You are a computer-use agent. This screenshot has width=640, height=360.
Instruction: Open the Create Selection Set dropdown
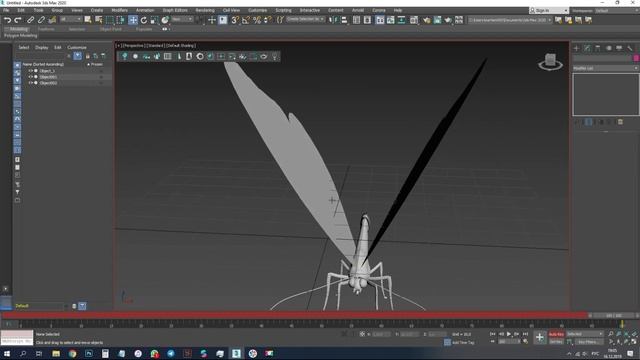click(x=305, y=19)
